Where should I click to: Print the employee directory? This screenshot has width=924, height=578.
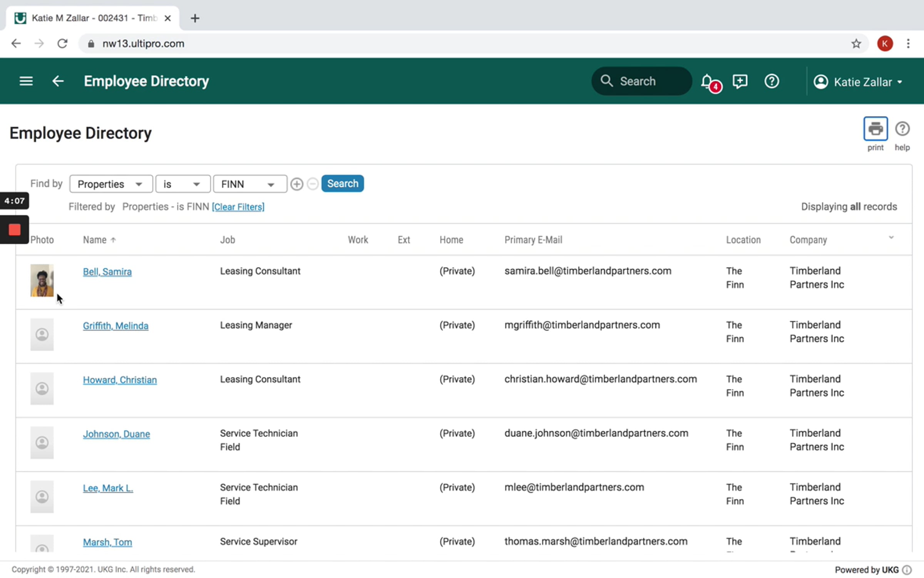[875, 129]
